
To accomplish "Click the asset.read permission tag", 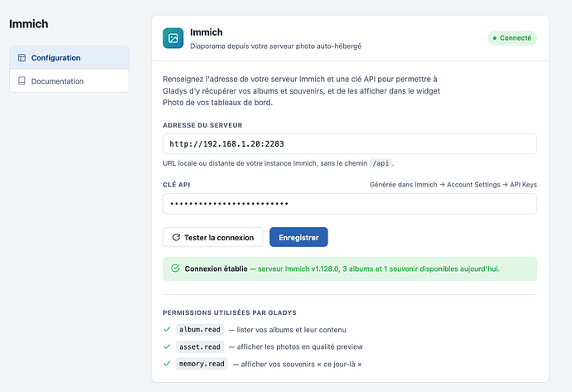I will point(200,346).
